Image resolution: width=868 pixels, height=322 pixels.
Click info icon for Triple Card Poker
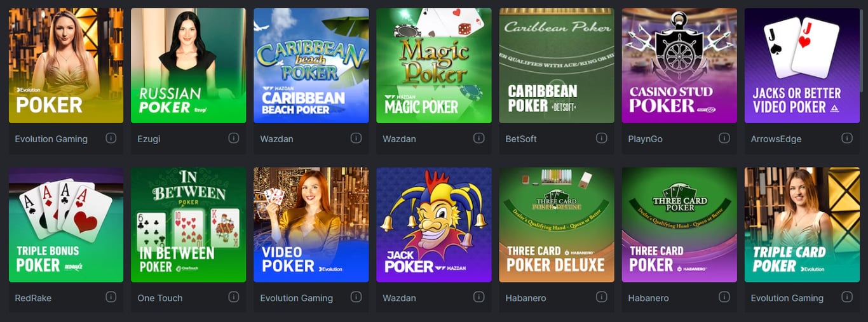[847, 297]
